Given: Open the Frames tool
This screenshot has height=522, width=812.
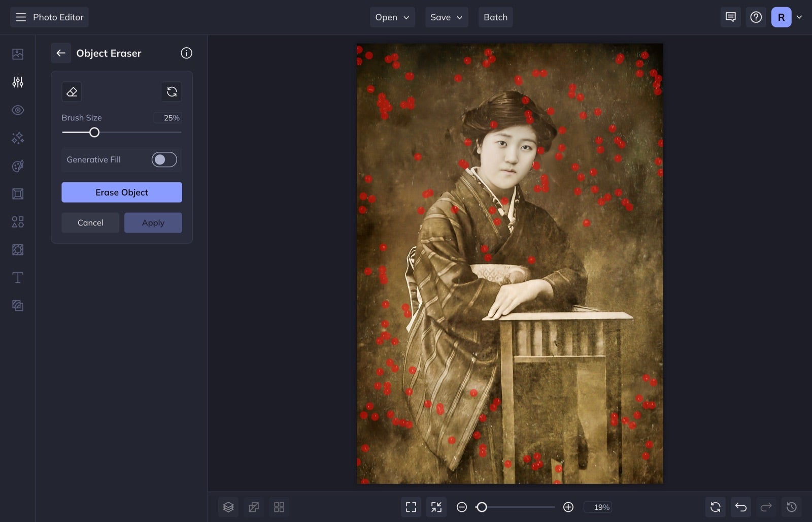Looking at the screenshot, I should coord(18,193).
